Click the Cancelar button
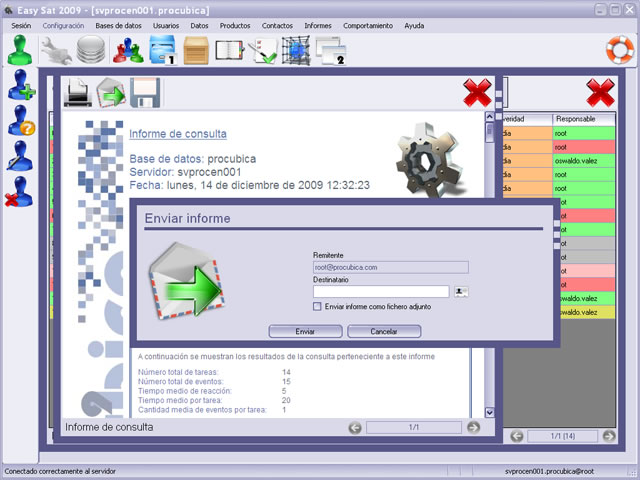The height and width of the screenshot is (480, 640). coord(384,331)
